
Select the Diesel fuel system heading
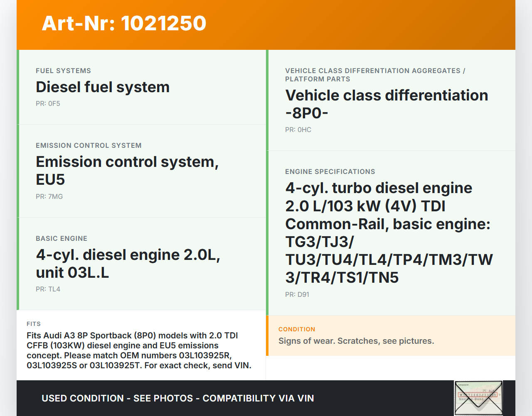point(103,87)
